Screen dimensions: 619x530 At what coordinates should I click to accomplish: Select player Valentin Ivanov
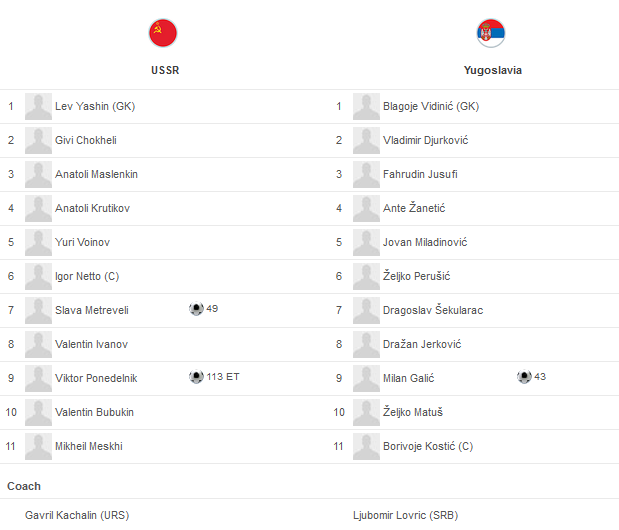pos(92,344)
